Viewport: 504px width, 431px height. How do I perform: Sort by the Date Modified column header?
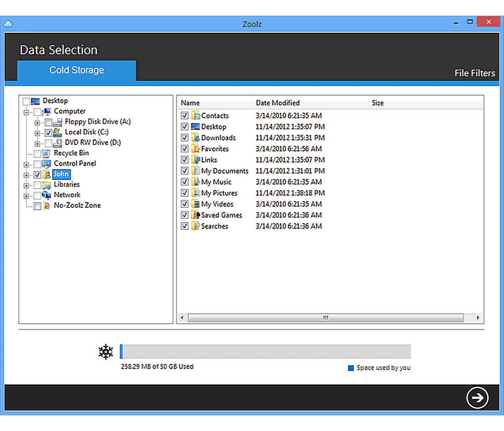coord(278,103)
